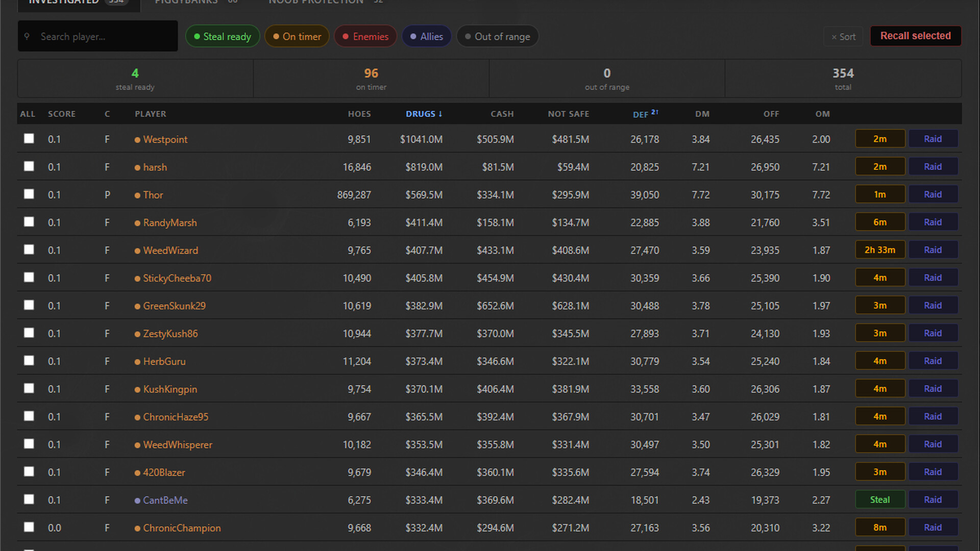The image size is (980, 551).
Task: Sort by the OFF column header
Action: coord(771,114)
